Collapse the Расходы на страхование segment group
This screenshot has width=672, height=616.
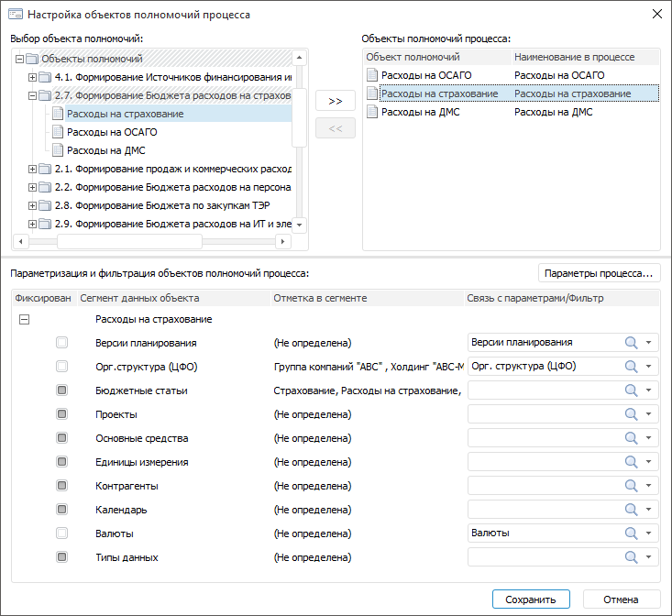tap(25, 319)
